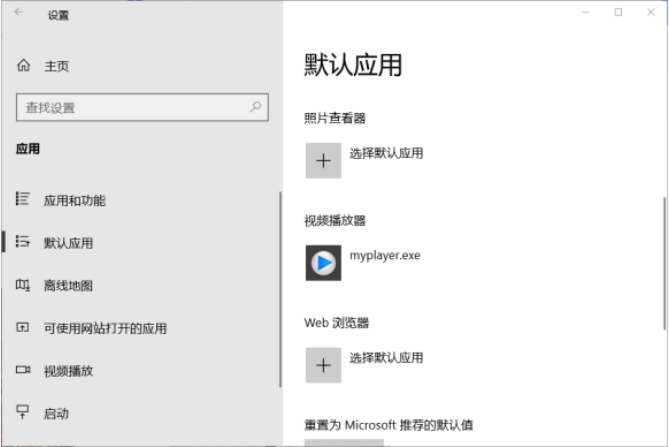Change video player myplayer.exe
The width and height of the screenshot is (669, 447).
pos(385,255)
